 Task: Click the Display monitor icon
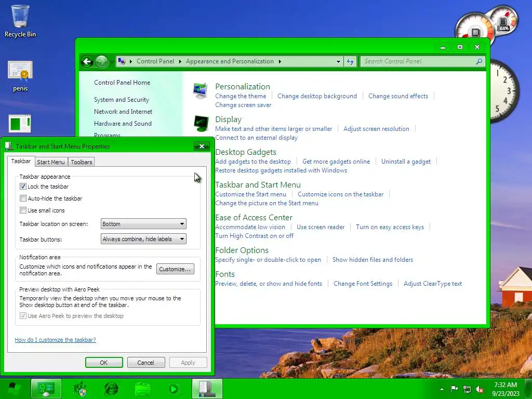[x=201, y=124]
